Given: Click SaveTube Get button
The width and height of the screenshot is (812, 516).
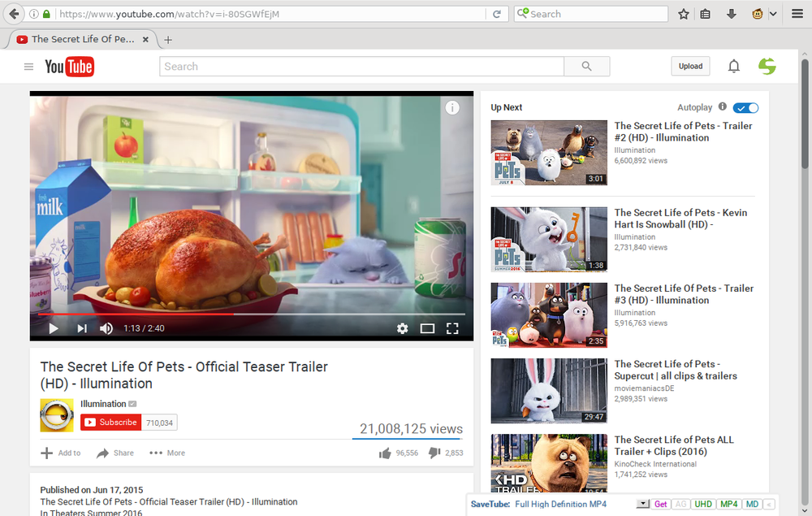Looking at the screenshot, I should [x=660, y=504].
